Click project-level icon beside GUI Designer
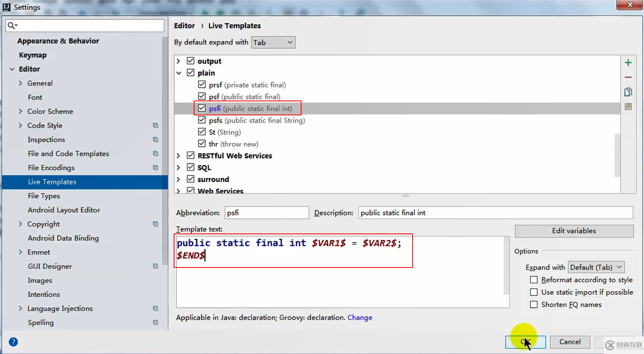This screenshot has height=354, width=644. pos(156,266)
